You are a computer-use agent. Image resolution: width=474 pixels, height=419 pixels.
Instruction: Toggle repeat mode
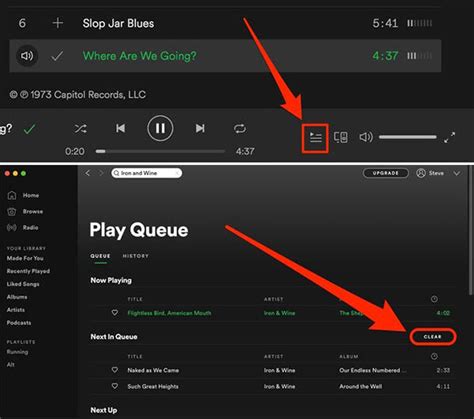tap(240, 128)
